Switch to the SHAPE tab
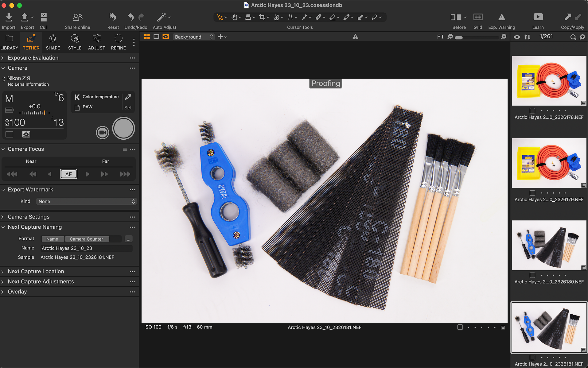This screenshot has width=588, height=368. (x=53, y=42)
